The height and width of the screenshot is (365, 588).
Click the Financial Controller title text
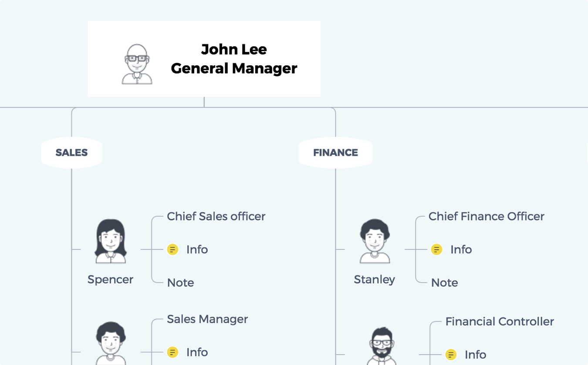coord(500,322)
